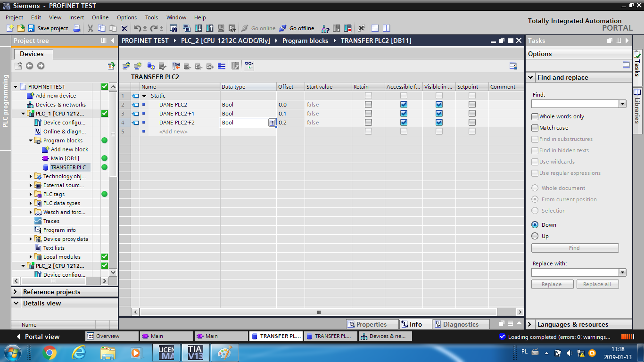Screen dimensions: 644x362
Task: Click the Delete X icon in main toolbar
Action: 124,28
